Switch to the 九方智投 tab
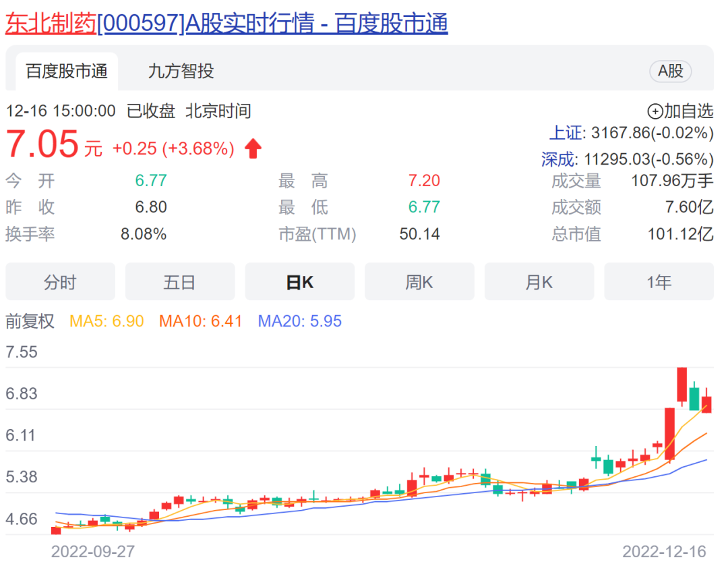The height and width of the screenshot is (564, 728). 180,72
